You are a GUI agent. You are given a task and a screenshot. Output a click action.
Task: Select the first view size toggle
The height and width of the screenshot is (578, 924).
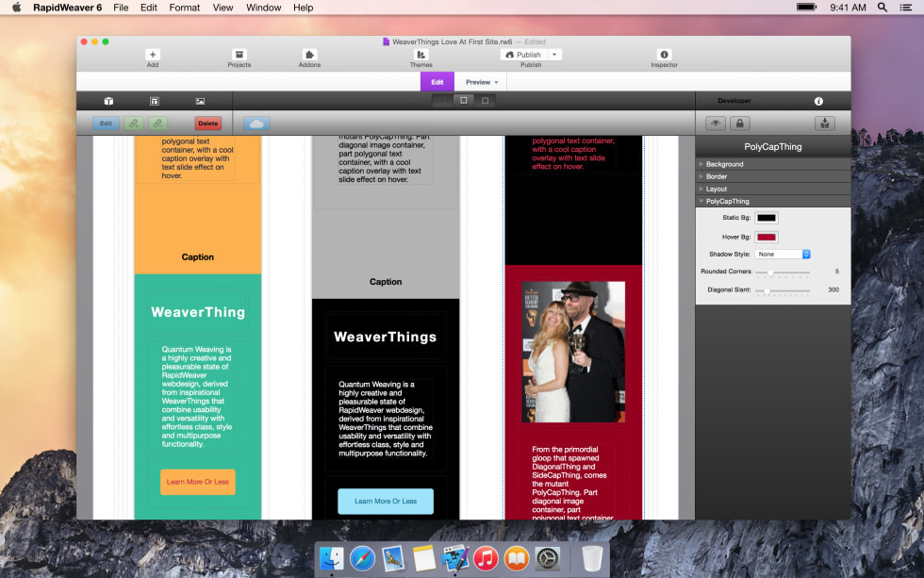[x=442, y=101]
